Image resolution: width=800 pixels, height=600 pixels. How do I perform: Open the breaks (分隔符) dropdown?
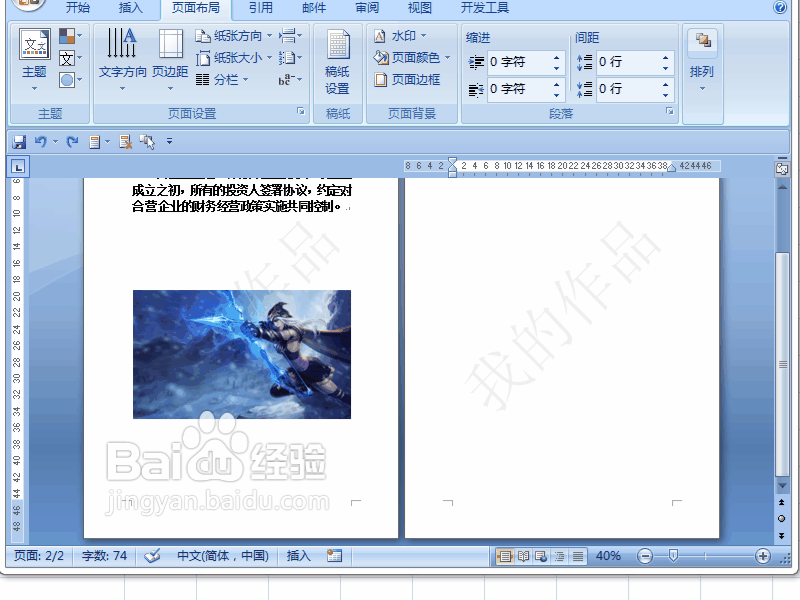coord(290,36)
